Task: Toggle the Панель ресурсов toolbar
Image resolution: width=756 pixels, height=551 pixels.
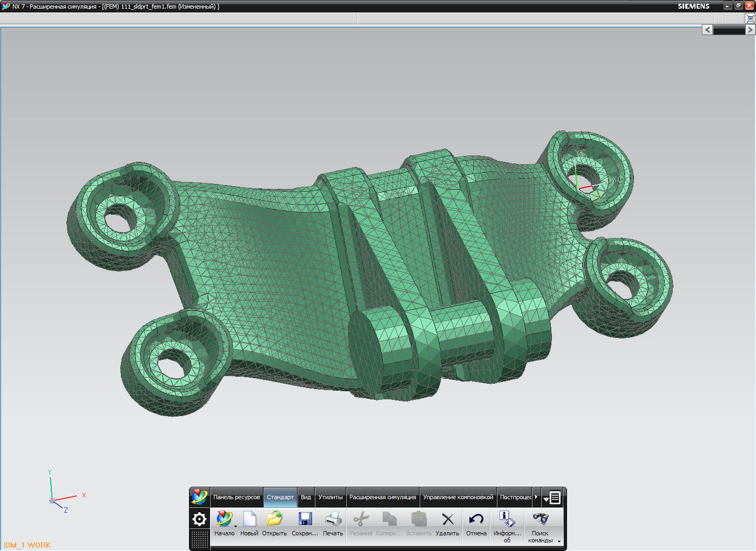Action: [x=236, y=497]
